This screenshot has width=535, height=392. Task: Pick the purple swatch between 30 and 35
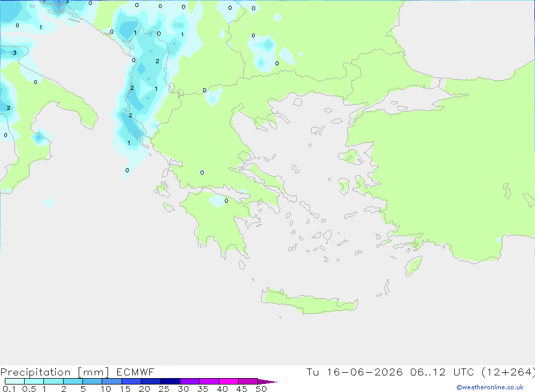189,381
